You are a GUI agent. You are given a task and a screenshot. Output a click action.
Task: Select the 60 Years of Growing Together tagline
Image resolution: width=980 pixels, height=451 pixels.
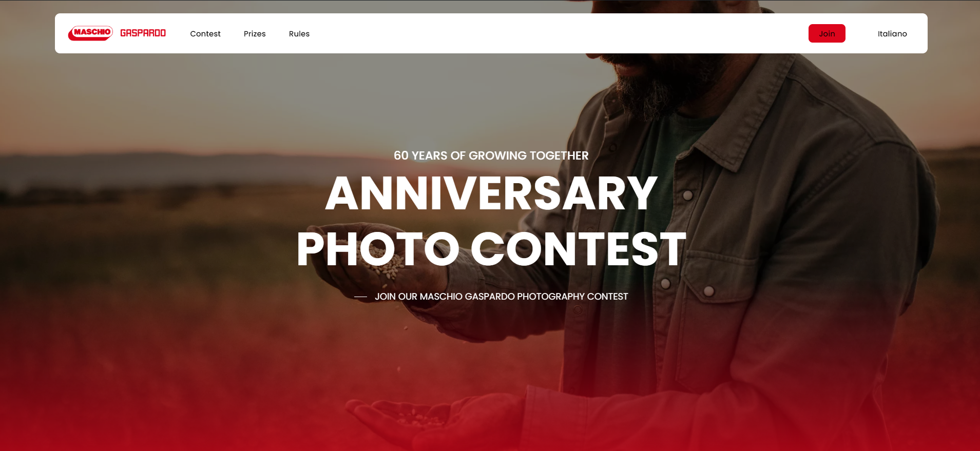[x=491, y=155]
